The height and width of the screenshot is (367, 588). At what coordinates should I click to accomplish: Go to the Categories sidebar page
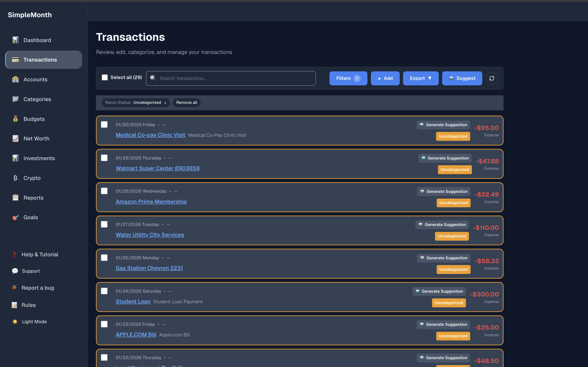tap(37, 99)
